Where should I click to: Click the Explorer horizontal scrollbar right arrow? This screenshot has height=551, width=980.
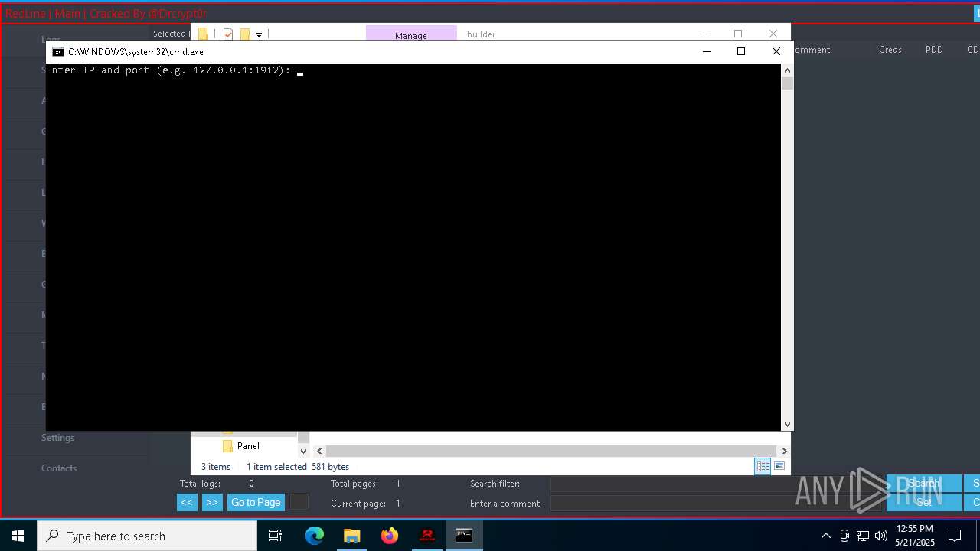[784, 452]
